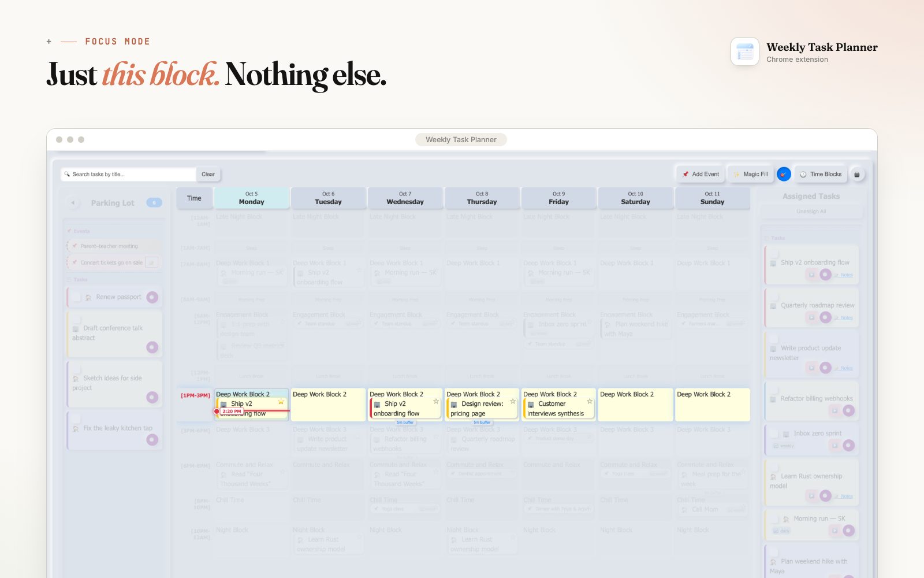The width and height of the screenshot is (924, 578).
Task: Open the Time Blocks button
Action: point(821,174)
